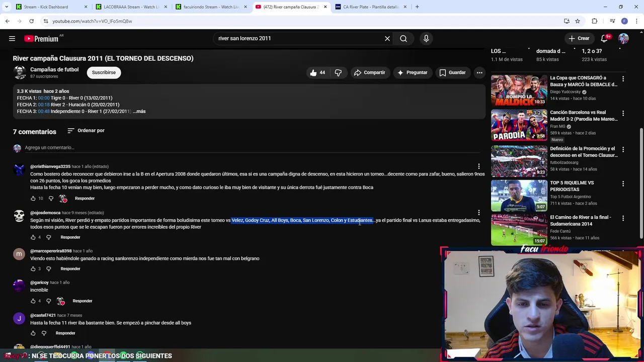Like the comment by @garicoy
The image size is (644, 362).
33,301
